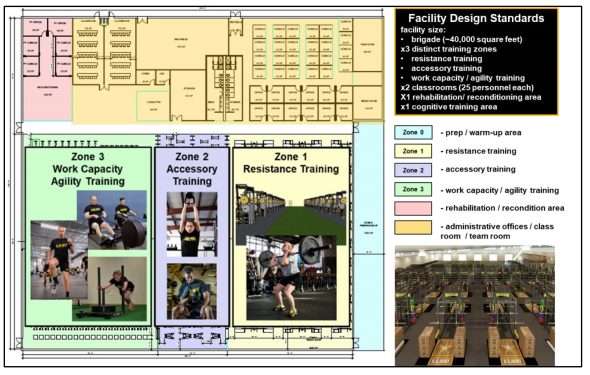Click 'work capacity / agility training' in black box
The width and height of the screenshot is (590, 375).
(x=468, y=78)
